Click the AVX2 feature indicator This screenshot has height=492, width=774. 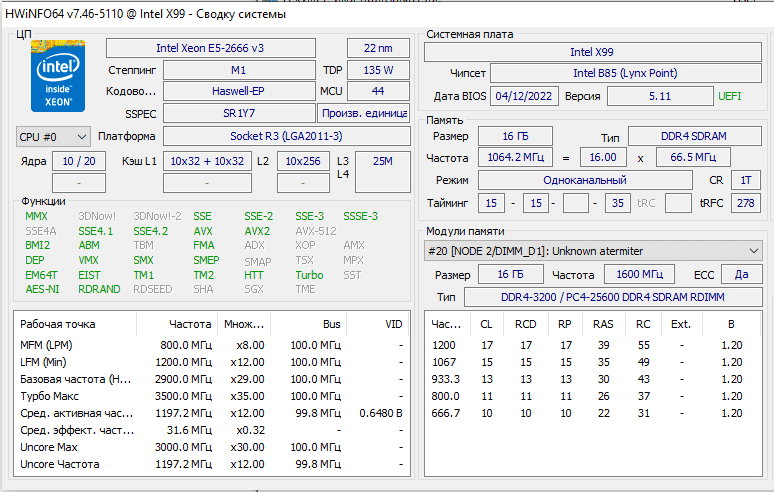[x=257, y=231]
